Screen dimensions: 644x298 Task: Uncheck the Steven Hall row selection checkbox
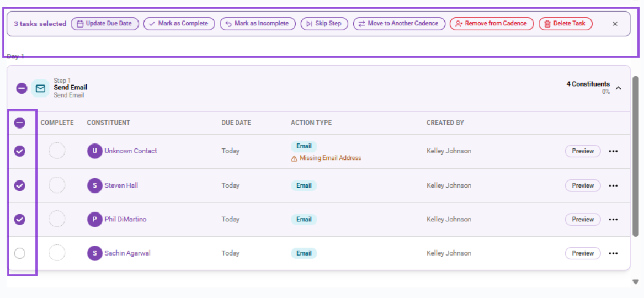[20, 185]
